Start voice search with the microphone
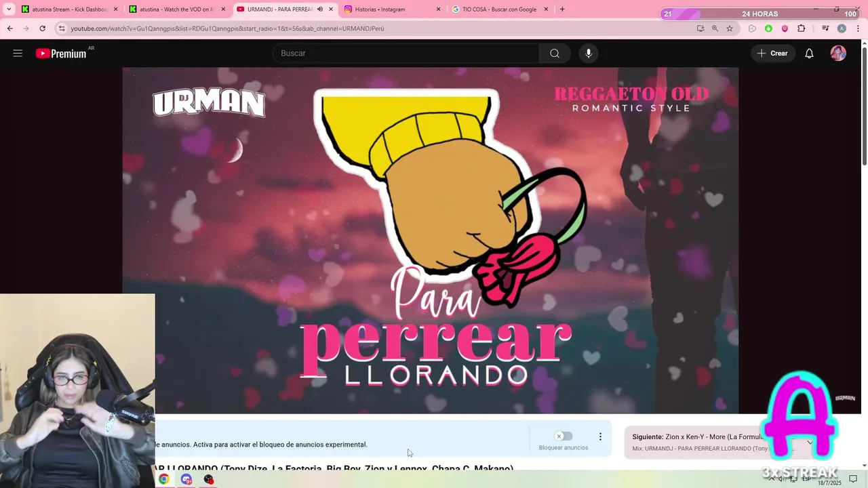 click(x=589, y=53)
